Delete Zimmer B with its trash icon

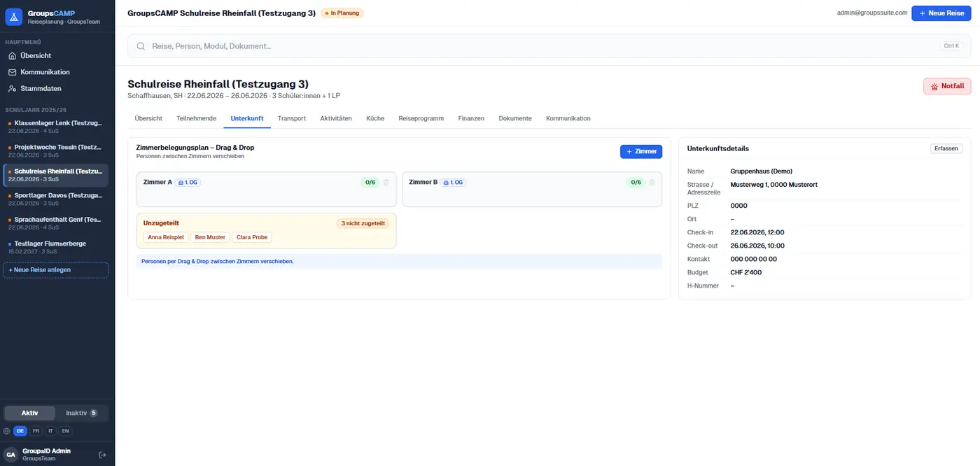652,183
